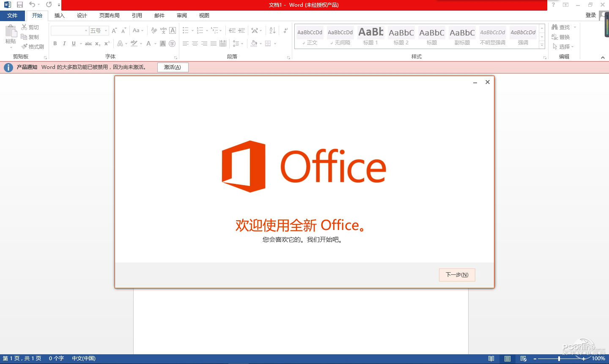This screenshot has height=364, width=609.
Task: Click the Undo arrow icon
Action: tap(32, 5)
